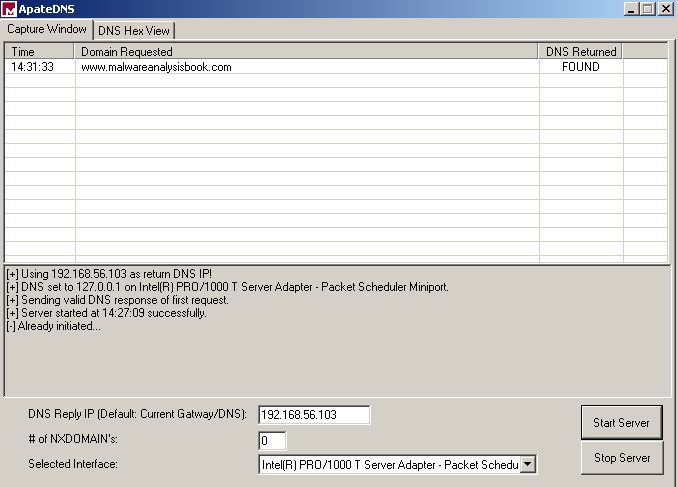
Task: Click the DNS Reply IP input field
Action: coord(314,415)
